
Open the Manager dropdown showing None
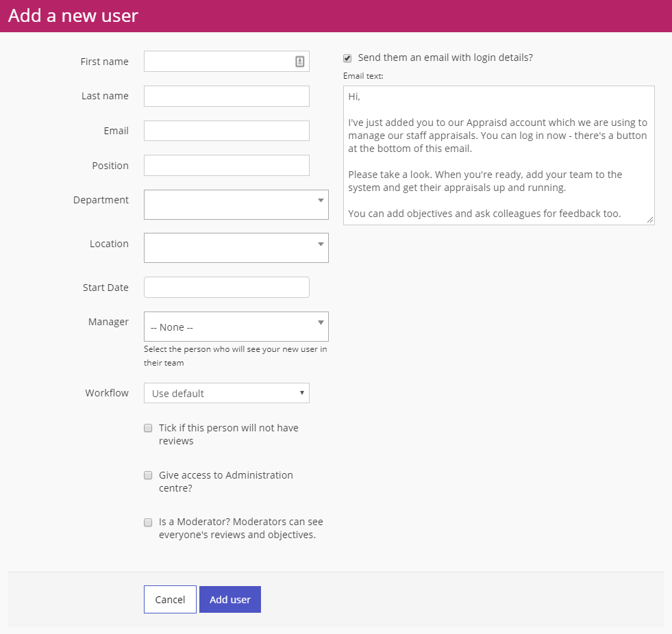coord(236,327)
